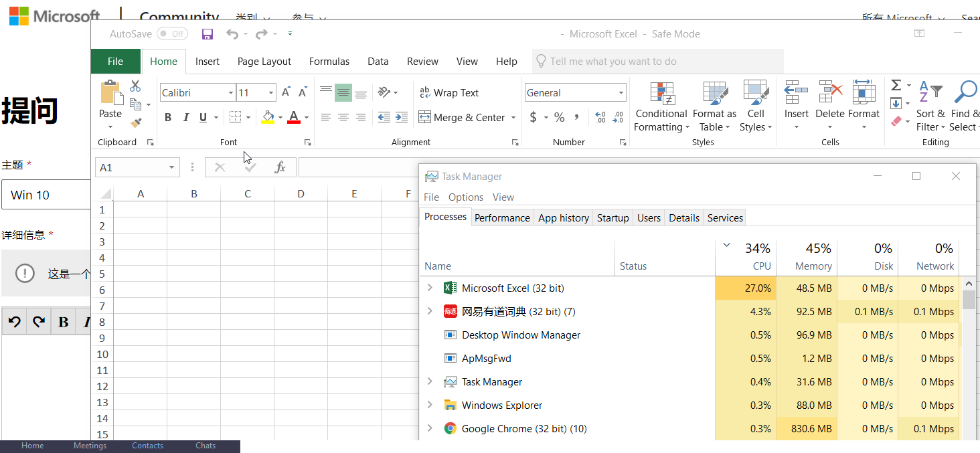Decrease font size with the smaller A
The image size is (980, 453).
(303, 92)
